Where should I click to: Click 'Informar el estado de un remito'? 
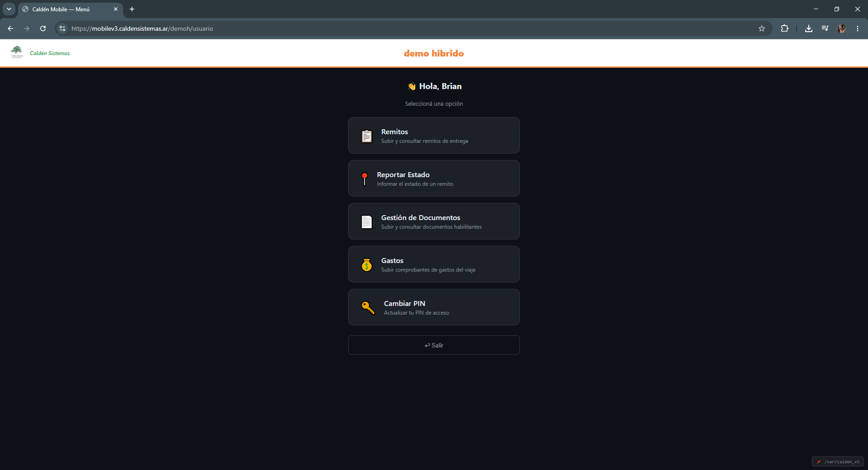pyautogui.click(x=415, y=184)
